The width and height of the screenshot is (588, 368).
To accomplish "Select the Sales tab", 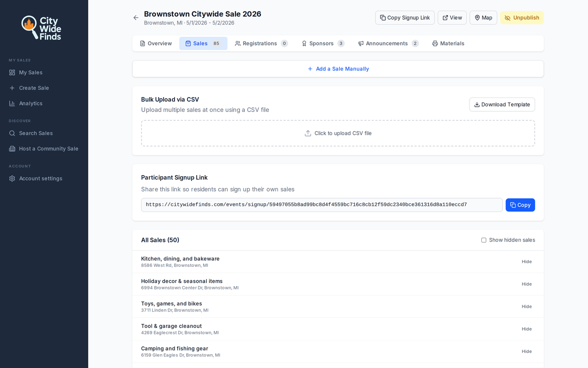I will click(203, 44).
